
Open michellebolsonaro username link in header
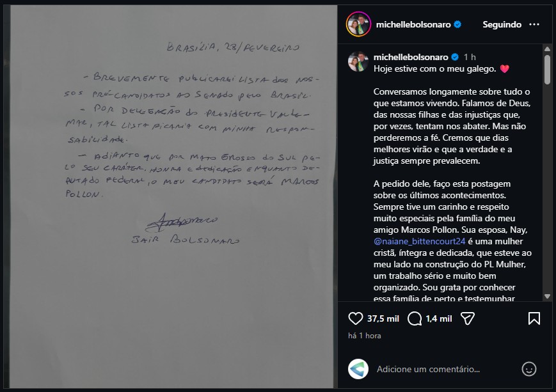(413, 24)
